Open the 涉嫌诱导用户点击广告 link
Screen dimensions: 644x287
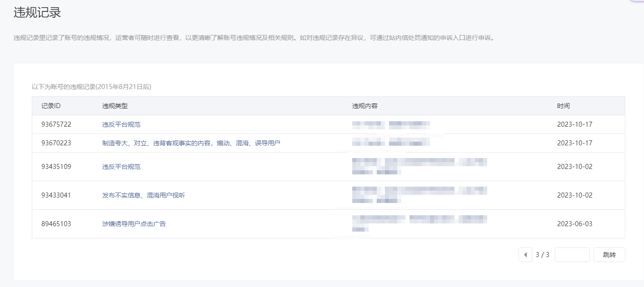tap(134, 224)
